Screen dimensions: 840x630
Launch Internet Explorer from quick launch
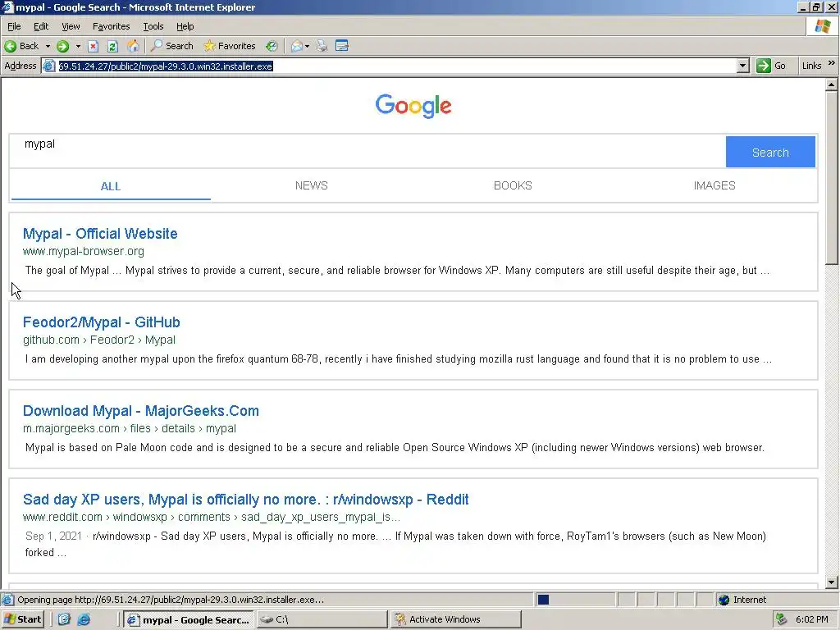84,619
